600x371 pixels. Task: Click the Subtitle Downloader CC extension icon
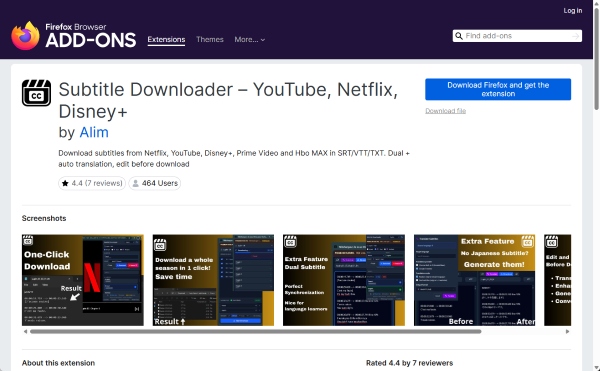36,93
